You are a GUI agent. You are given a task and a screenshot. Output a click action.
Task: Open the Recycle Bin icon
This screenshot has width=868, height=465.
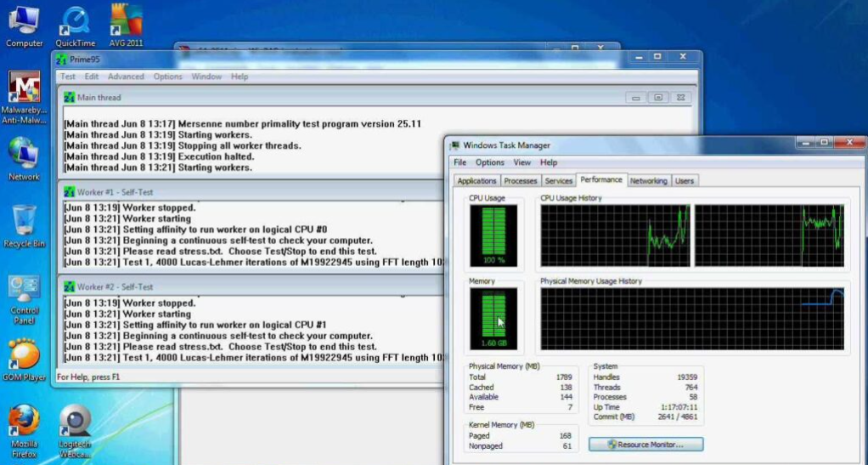tap(24, 226)
